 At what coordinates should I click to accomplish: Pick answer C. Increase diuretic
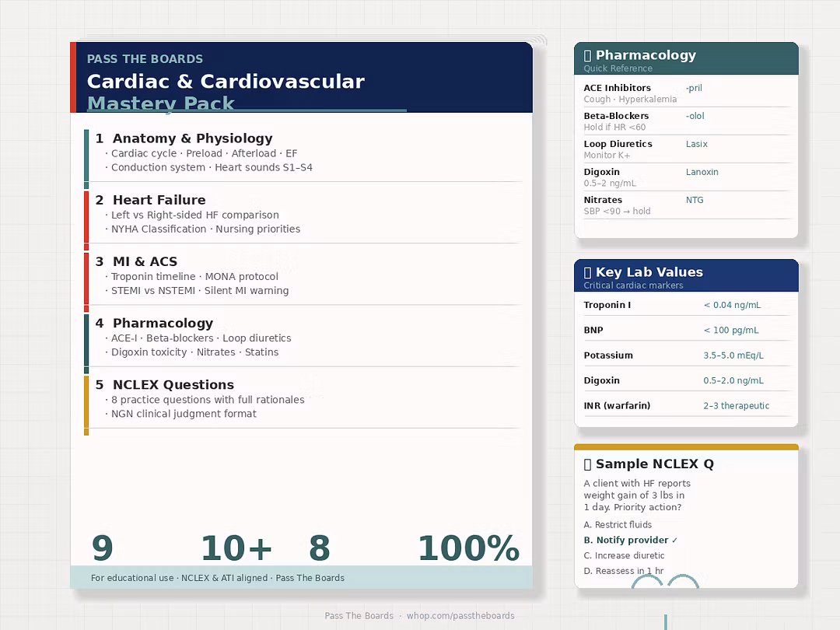[624, 555]
